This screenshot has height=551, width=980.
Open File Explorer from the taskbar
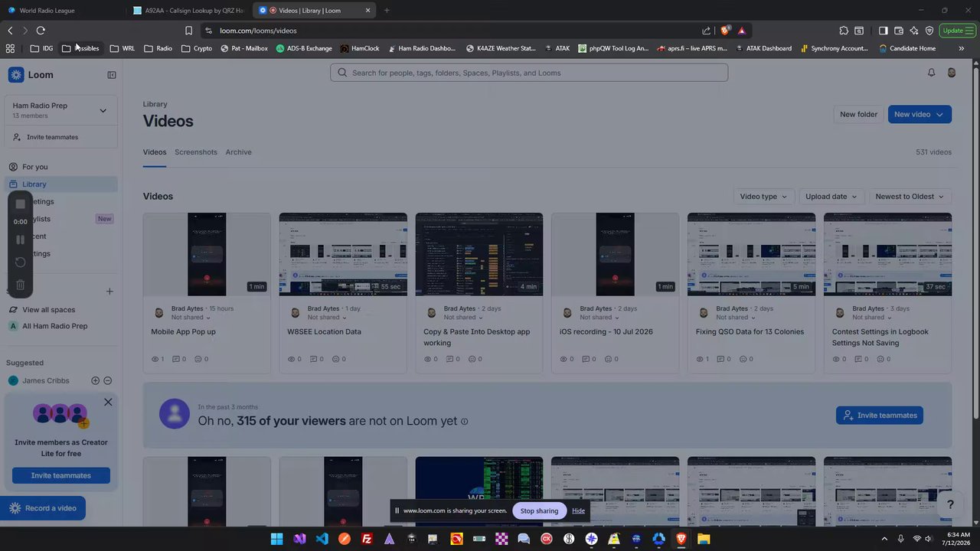coord(704,539)
